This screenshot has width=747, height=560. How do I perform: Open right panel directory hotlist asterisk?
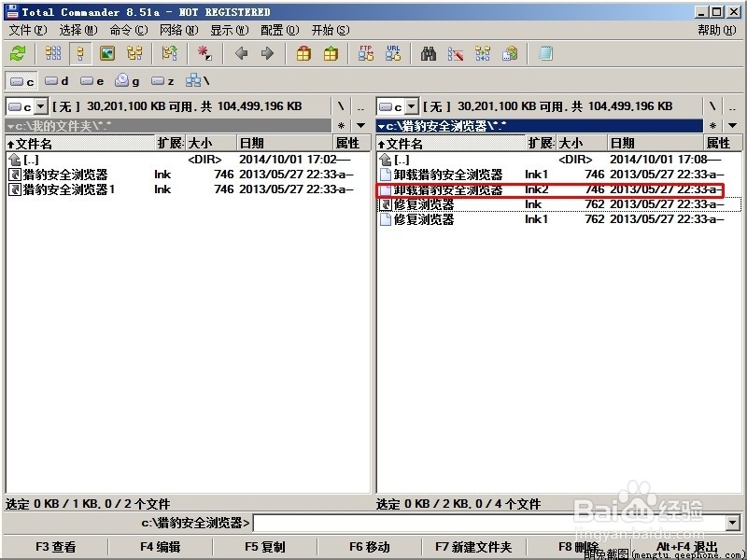pos(712,126)
